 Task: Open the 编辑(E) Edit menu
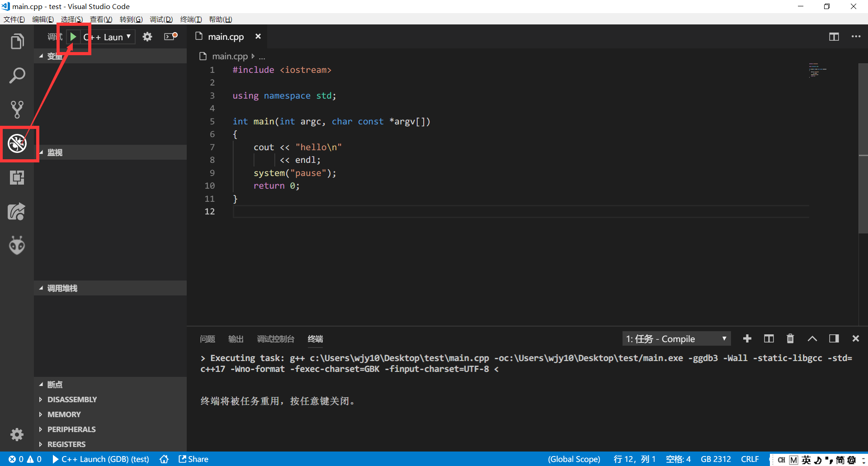point(43,19)
